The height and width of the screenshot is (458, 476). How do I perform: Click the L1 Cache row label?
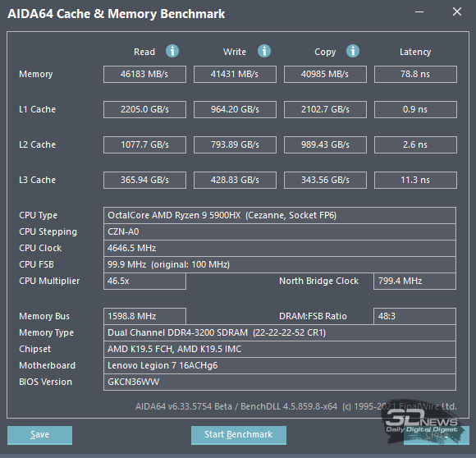click(37, 109)
